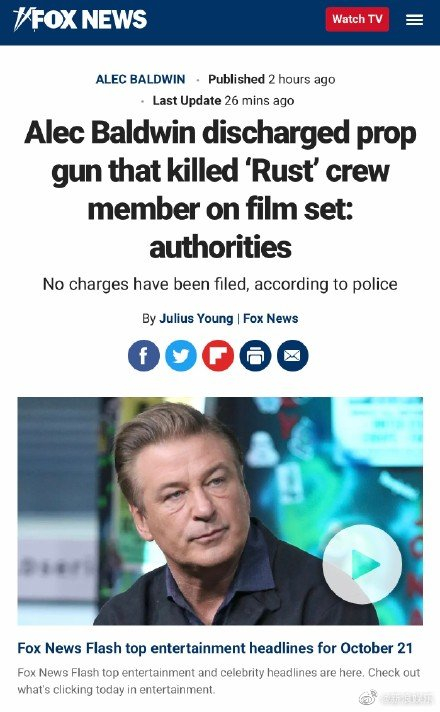This screenshot has width=440, height=712.
Task: Open Fox News Flash headlines link
Action: (x=215, y=648)
